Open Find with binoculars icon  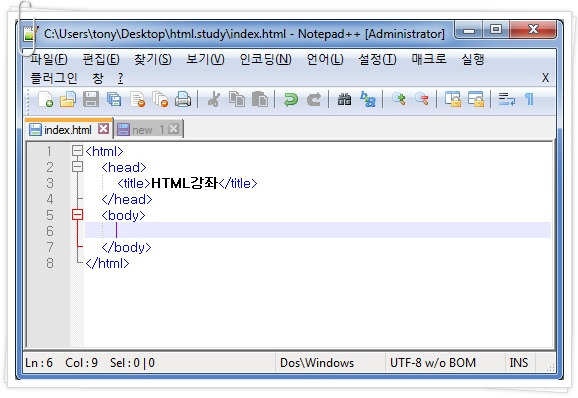pos(344,99)
